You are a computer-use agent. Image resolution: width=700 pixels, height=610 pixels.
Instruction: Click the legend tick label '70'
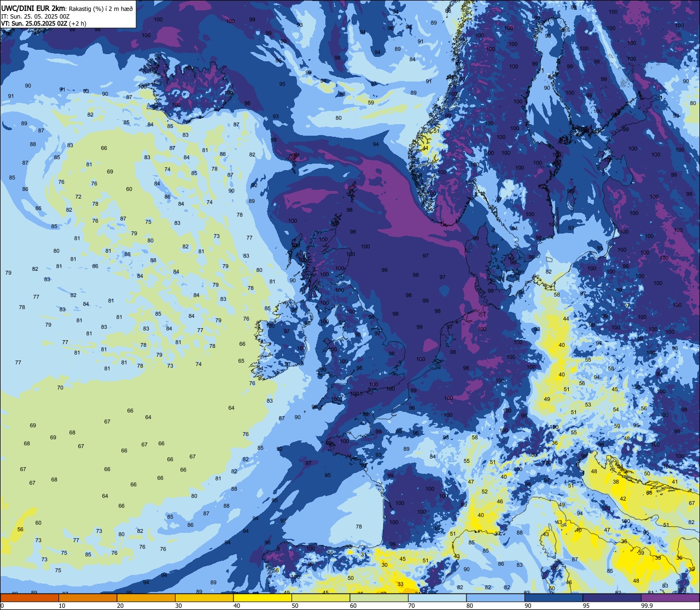(x=412, y=606)
